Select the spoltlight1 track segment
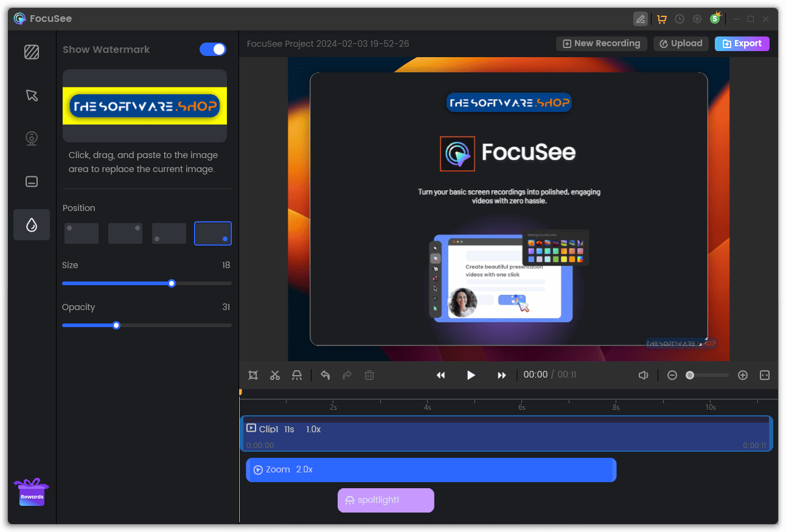 (386, 500)
